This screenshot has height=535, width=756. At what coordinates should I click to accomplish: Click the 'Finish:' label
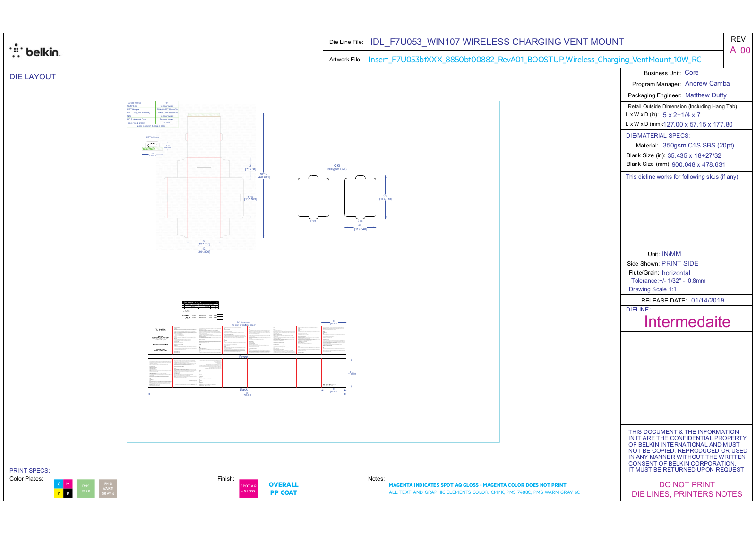(x=226, y=479)
